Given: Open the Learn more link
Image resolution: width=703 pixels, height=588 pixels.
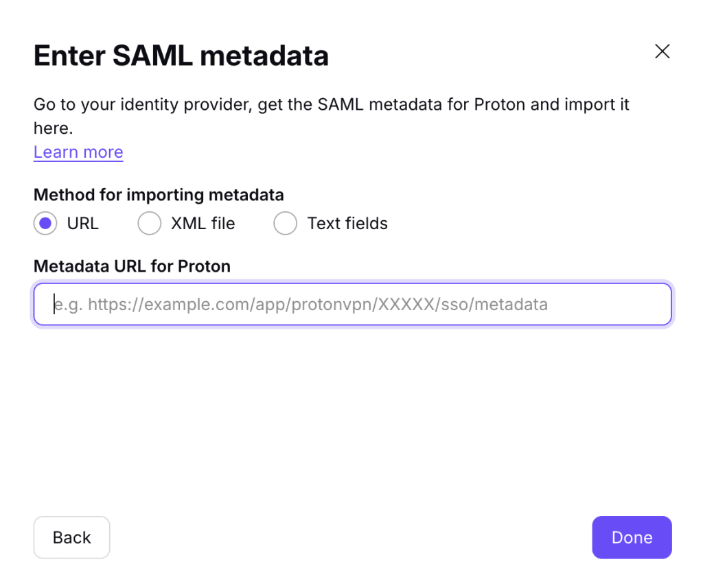Looking at the screenshot, I should (78, 152).
